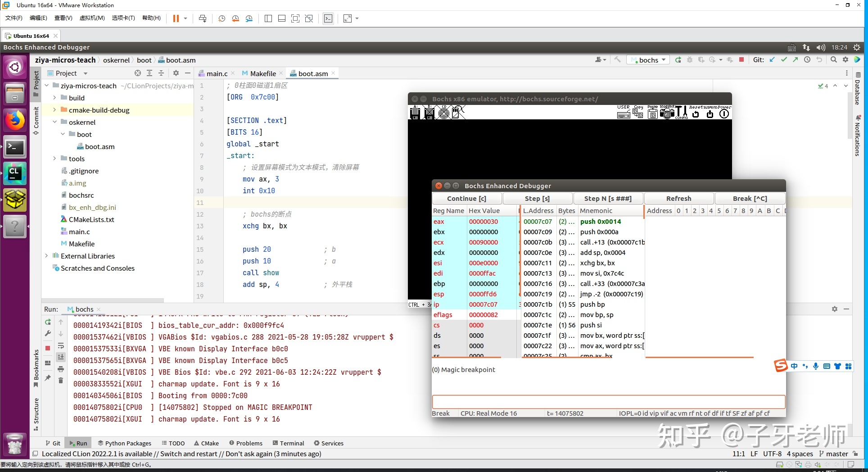Click the Bochs floppy A: drive icon

pyautogui.click(x=415, y=113)
